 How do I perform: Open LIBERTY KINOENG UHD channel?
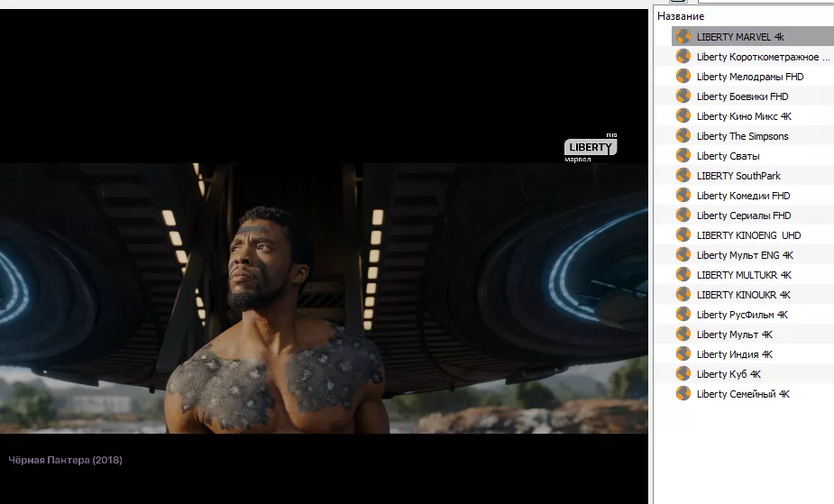tap(749, 235)
